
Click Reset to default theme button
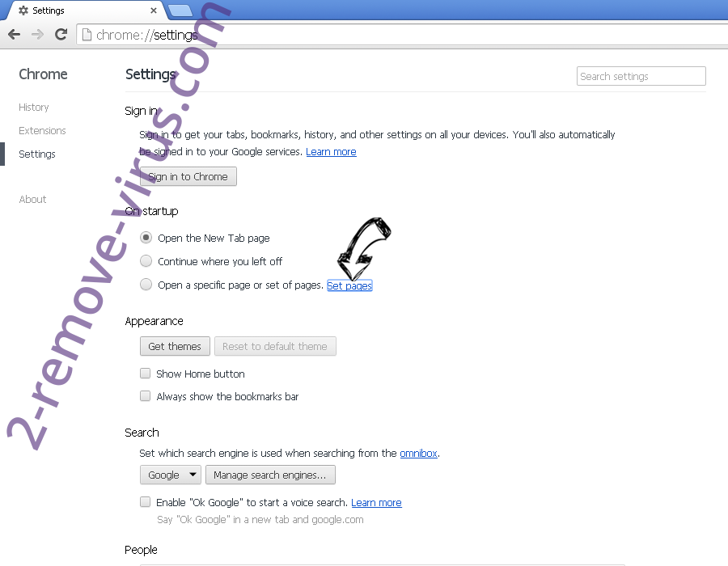point(275,347)
